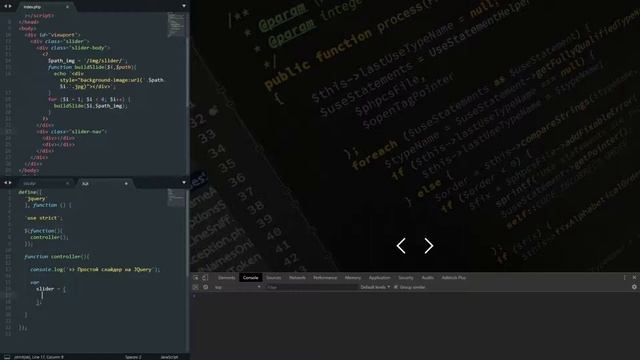640x360 pixels.
Task: Click the 'use strict' line in lower editor
Action: (x=44, y=218)
